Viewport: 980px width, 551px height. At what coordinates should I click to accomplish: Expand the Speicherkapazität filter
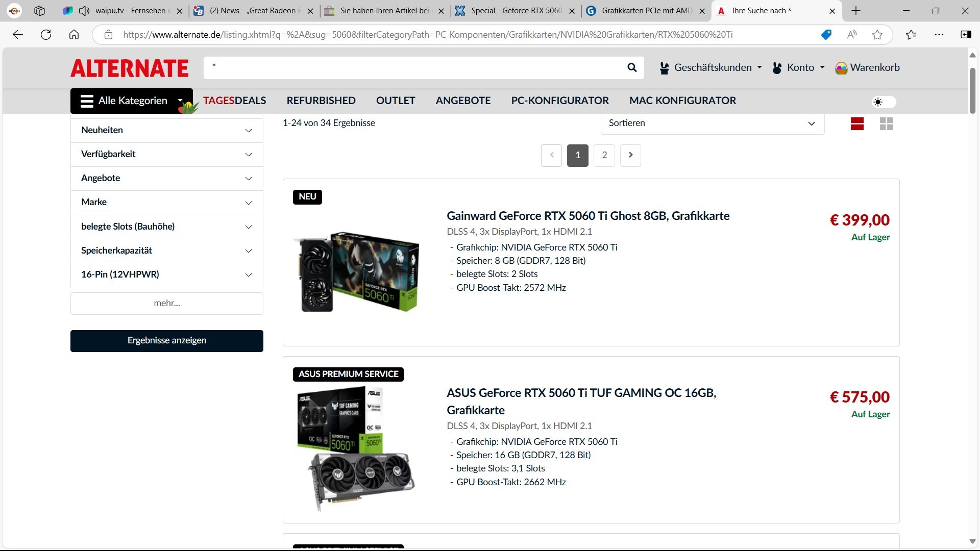coord(166,251)
